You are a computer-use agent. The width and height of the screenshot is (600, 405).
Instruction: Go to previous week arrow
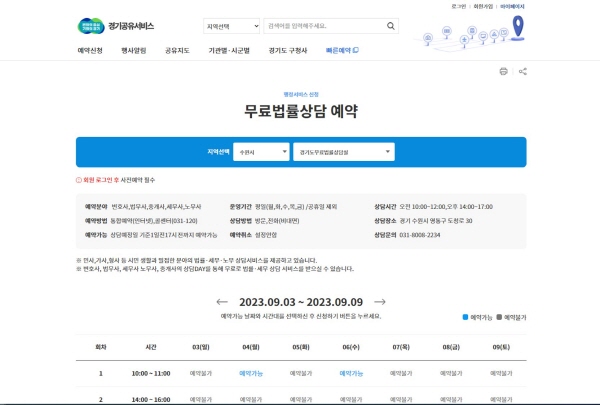(x=222, y=302)
